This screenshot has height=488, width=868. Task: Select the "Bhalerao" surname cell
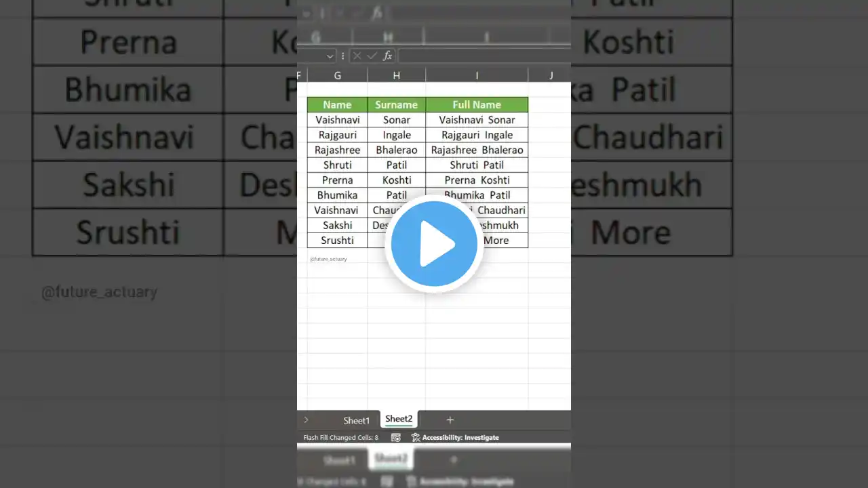tap(397, 150)
